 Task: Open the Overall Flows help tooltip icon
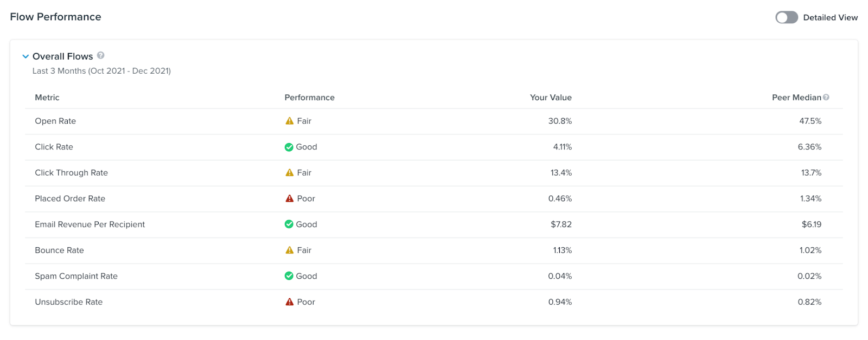tap(101, 55)
